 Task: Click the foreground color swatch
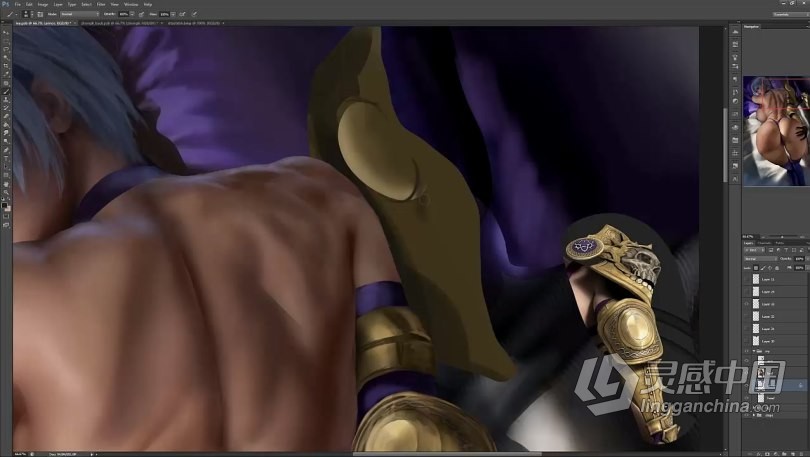pos(5,206)
